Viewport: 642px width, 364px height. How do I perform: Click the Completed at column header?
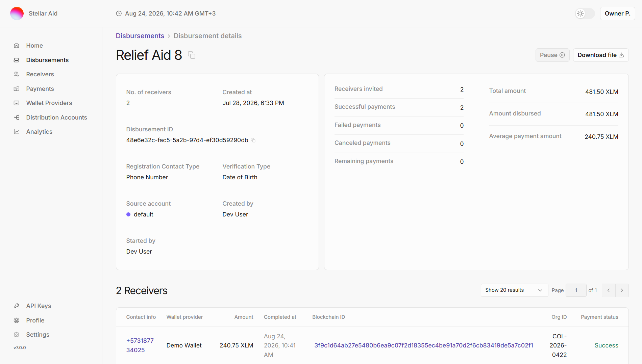(x=280, y=317)
